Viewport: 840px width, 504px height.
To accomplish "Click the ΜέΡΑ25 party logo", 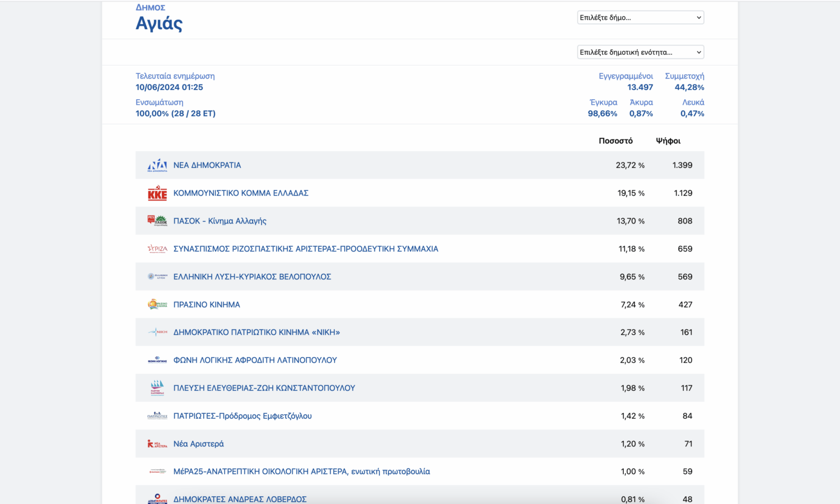I will (157, 472).
